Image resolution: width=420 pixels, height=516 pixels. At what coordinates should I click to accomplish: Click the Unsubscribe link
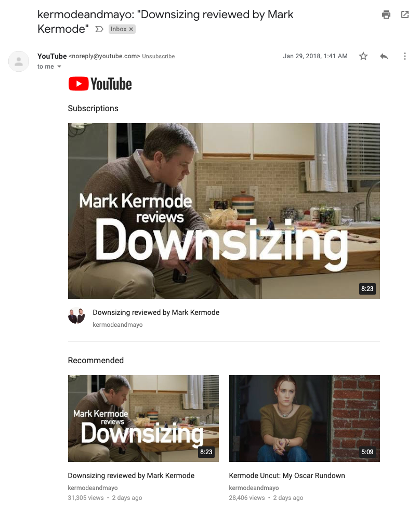click(x=159, y=56)
